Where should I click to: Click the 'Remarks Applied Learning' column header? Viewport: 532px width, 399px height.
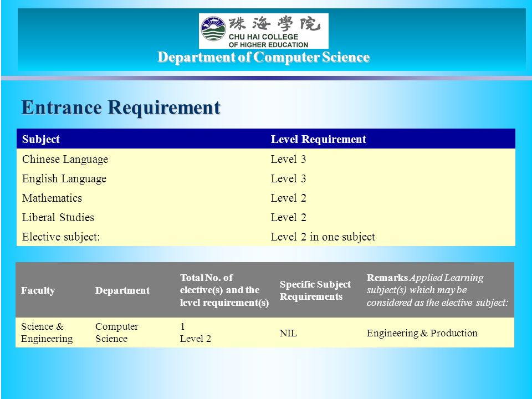coord(437,290)
